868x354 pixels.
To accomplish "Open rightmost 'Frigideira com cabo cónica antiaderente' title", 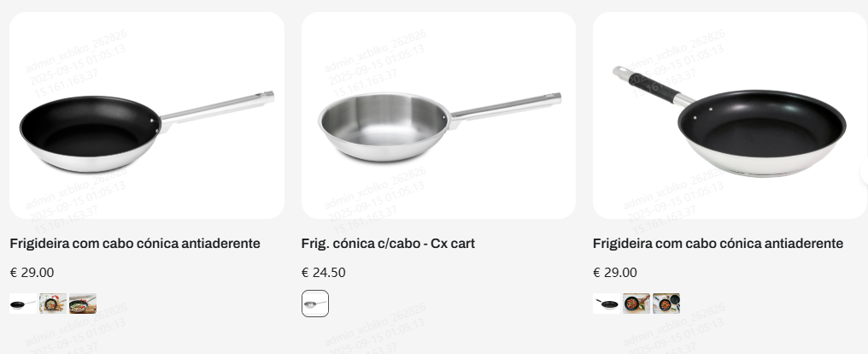I will click(x=718, y=244).
